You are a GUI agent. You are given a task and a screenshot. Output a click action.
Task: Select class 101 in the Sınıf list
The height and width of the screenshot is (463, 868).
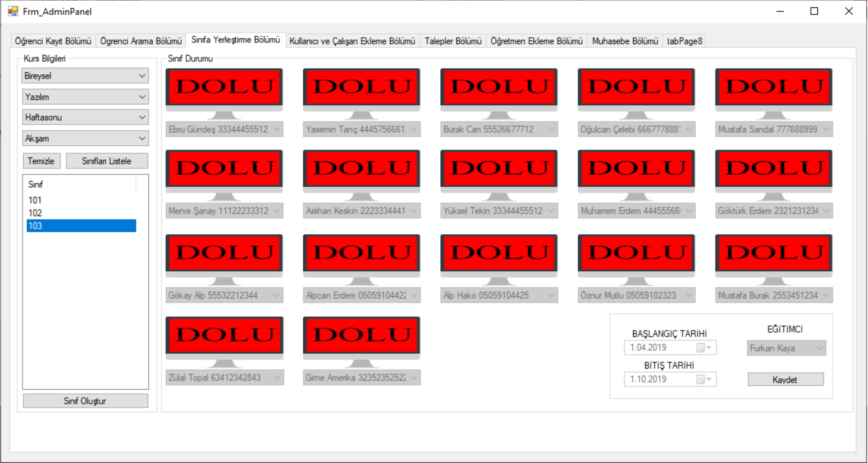(35, 200)
